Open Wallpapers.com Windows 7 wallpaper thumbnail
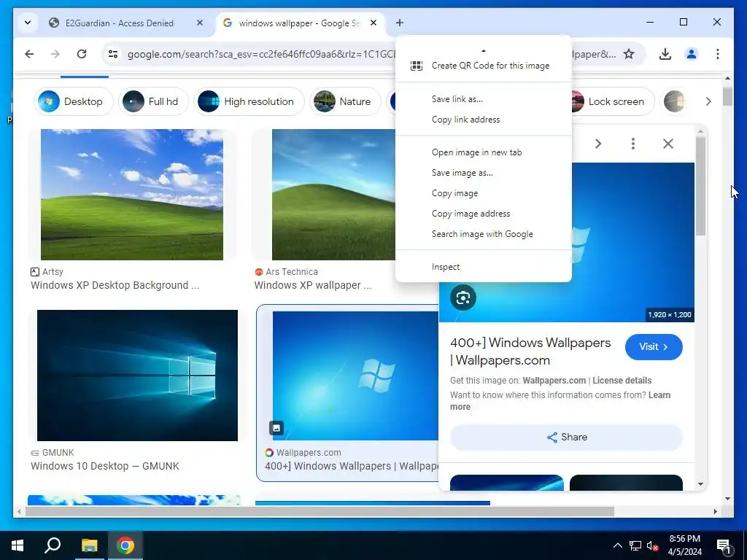Viewport: 747px width, 560px height. click(x=355, y=376)
